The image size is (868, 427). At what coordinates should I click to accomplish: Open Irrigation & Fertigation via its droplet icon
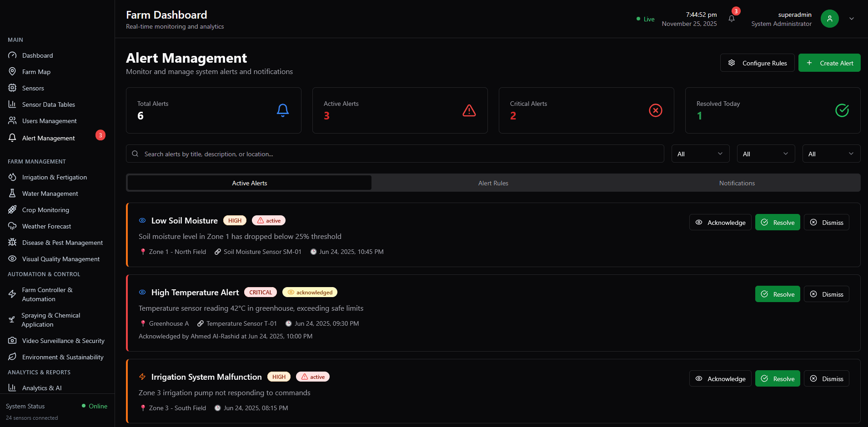click(13, 177)
